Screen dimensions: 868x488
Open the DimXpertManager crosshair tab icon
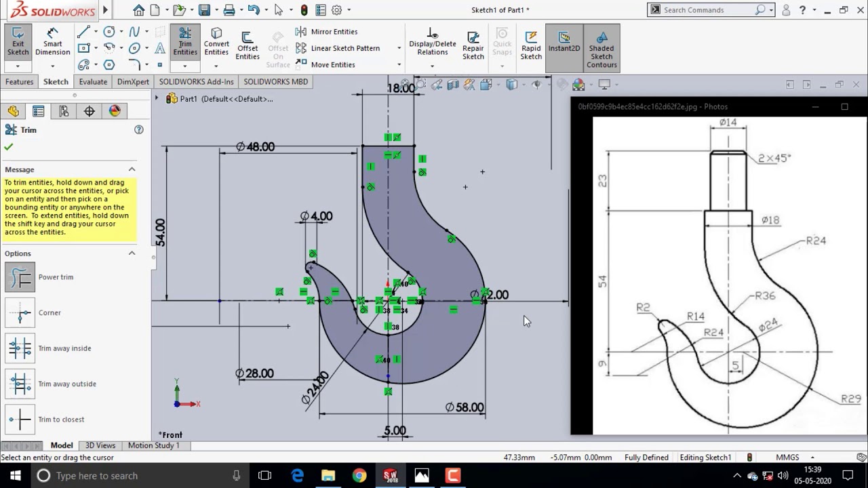tap(90, 111)
